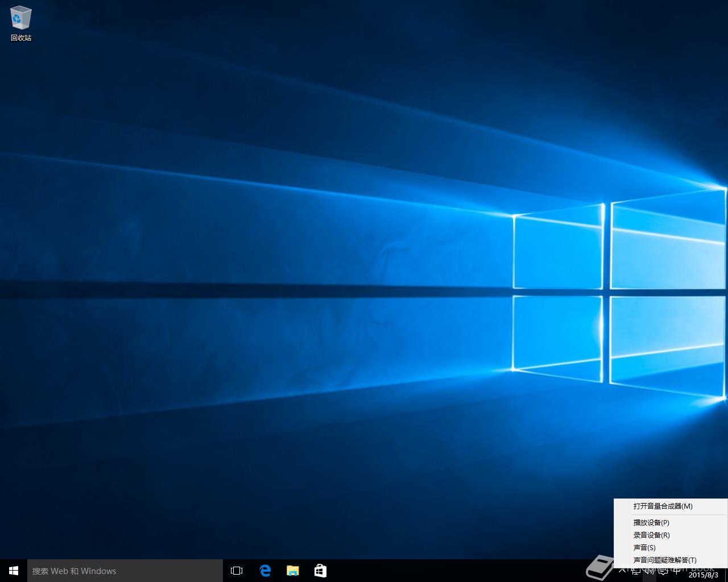The width and height of the screenshot is (728, 582).
Task: Select 播放设备(P) in the context menu
Action: pyautogui.click(x=671, y=522)
